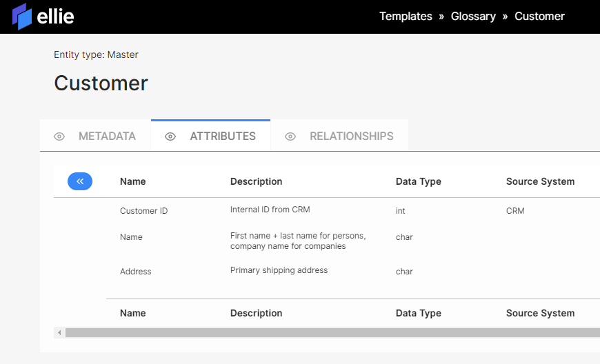Toggle eye icon on Relationships tab

click(x=290, y=136)
